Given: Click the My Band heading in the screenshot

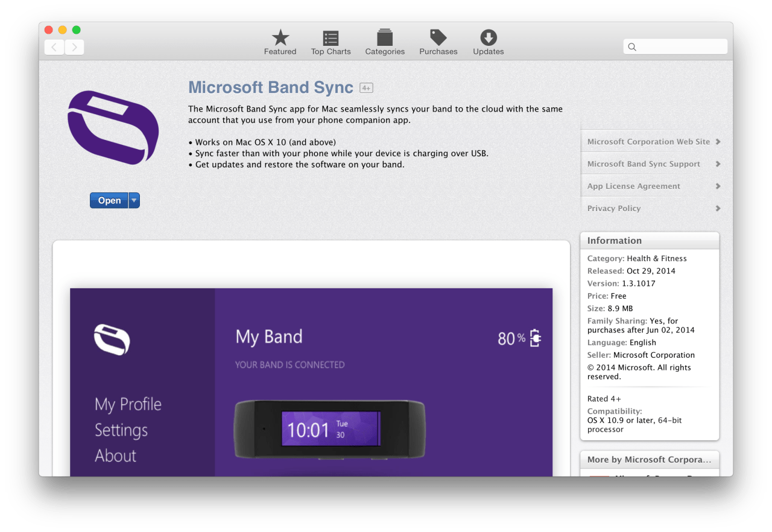Looking at the screenshot, I should [x=269, y=337].
